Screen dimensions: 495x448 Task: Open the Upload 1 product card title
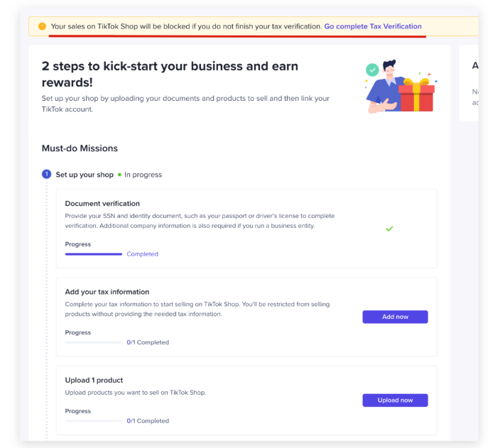[x=94, y=380]
